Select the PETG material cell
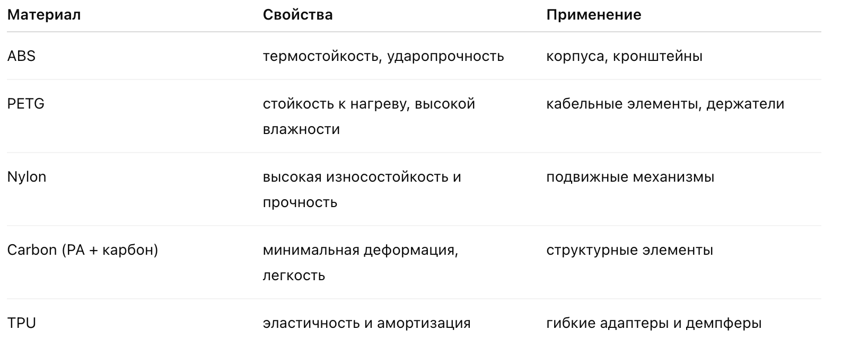Viewport: 868px width, 348px height. click(x=25, y=104)
